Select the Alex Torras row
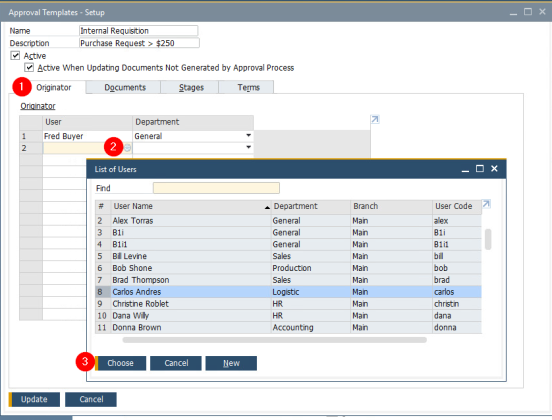 [x=288, y=221]
